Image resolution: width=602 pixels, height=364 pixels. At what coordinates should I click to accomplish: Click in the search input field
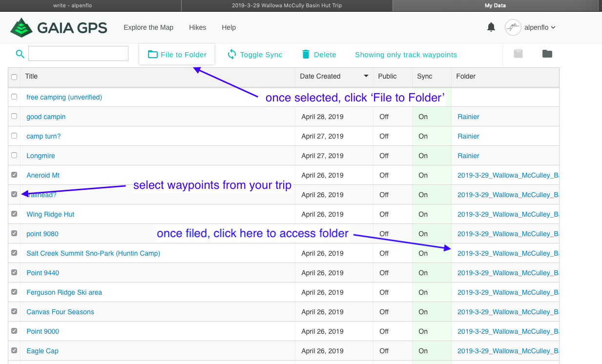pyautogui.click(x=78, y=54)
